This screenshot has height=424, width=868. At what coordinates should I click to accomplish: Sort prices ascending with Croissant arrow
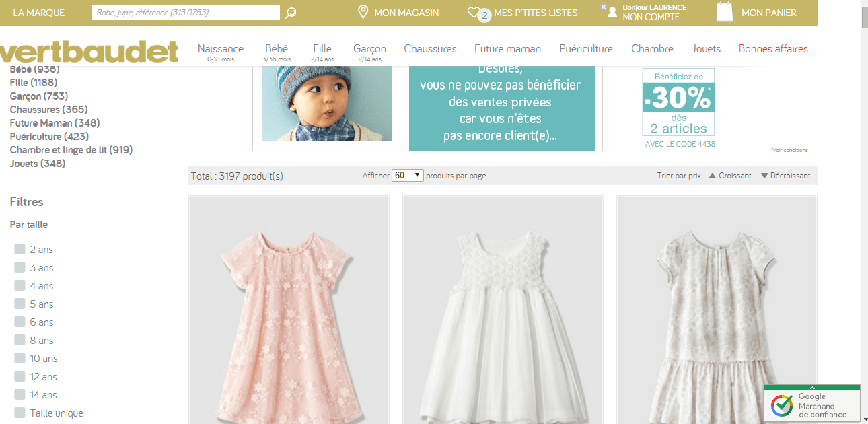click(713, 176)
